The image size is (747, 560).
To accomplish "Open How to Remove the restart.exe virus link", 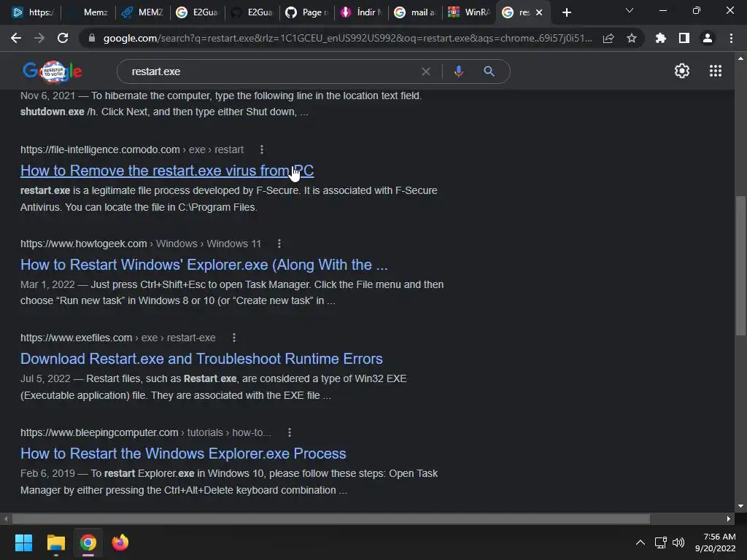I will (167, 171).
